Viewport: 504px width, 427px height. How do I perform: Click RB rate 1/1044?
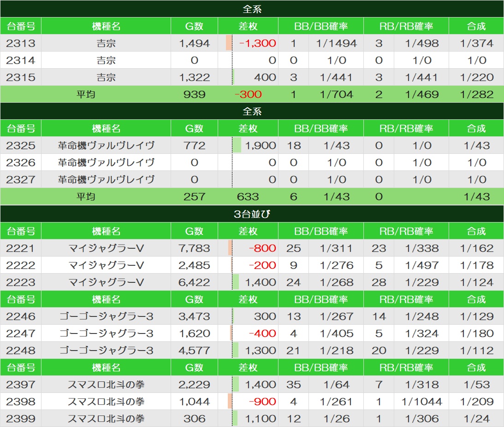tap(422, 401)
